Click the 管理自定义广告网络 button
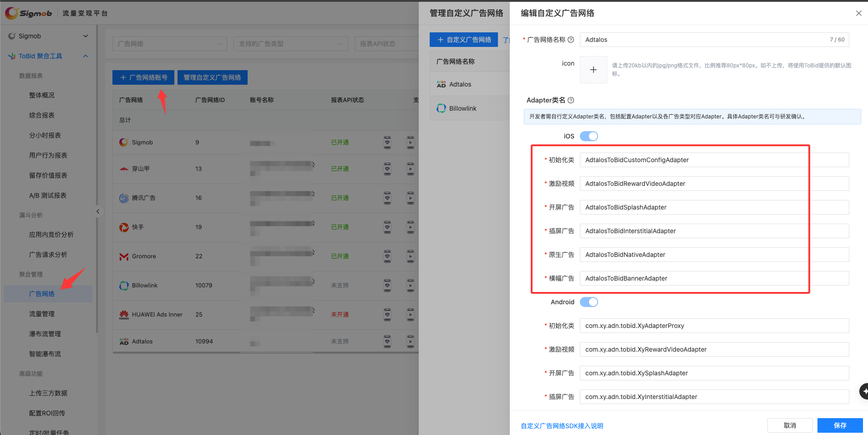 click(213, 77)
